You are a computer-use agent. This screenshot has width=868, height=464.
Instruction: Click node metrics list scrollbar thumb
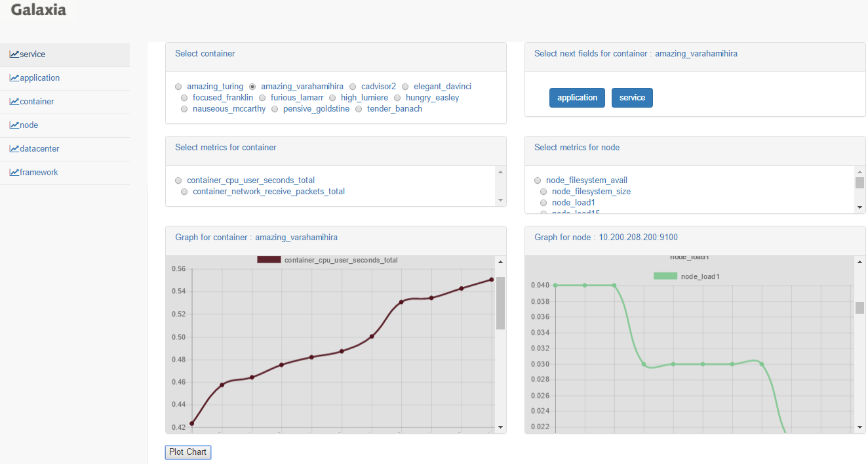click(860, 182)
